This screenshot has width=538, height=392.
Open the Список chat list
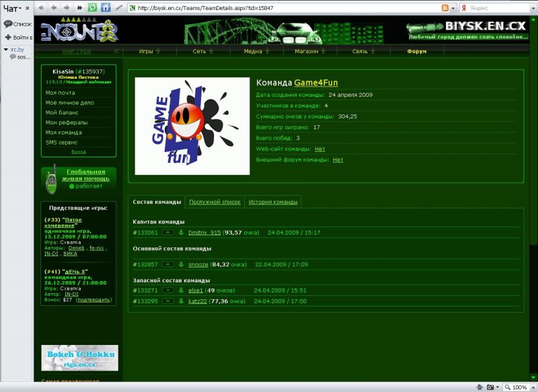click(x=17, y=24)
